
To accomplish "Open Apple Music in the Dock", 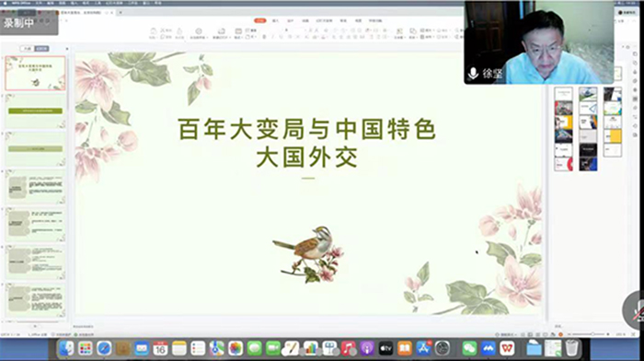I will 349,349.
